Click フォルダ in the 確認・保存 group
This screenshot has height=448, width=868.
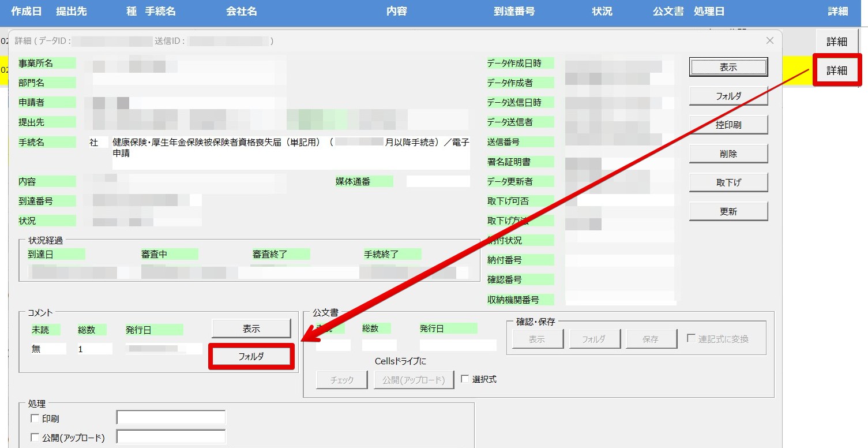594,339
